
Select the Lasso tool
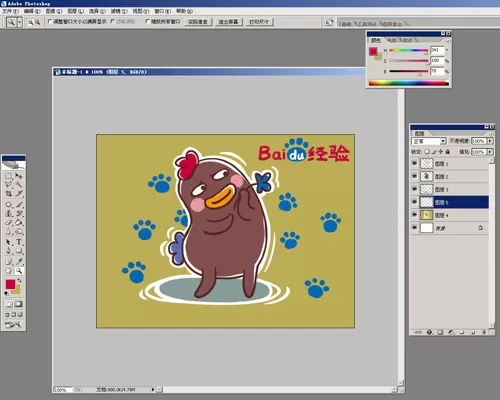tap(9, 184)
